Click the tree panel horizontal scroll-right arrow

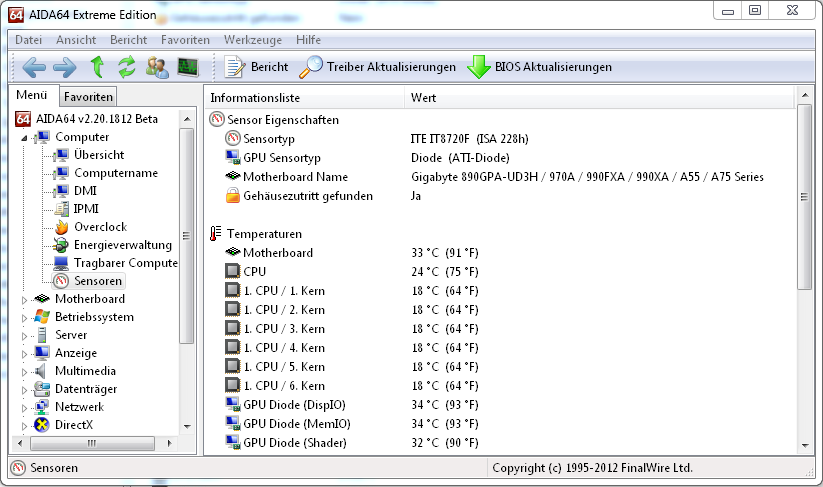click(169, 443)
